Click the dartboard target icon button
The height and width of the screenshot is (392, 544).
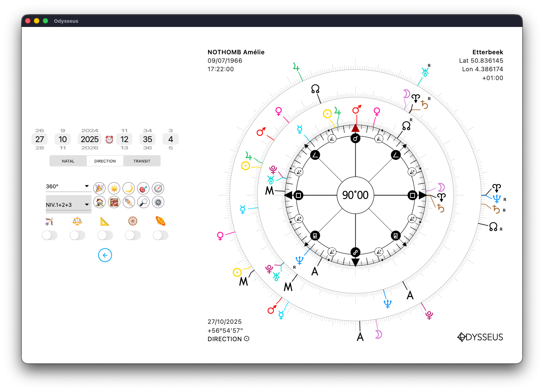point(143,188)
